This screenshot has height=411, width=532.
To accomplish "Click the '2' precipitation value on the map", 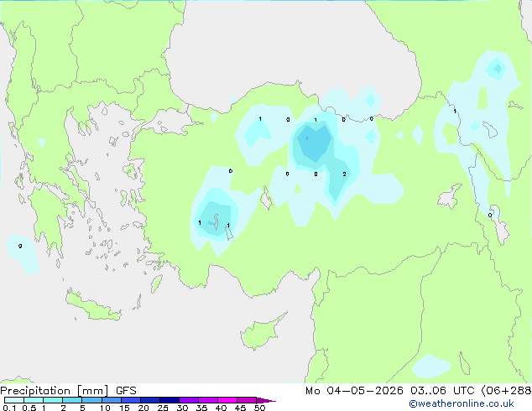I will [344, 174].
